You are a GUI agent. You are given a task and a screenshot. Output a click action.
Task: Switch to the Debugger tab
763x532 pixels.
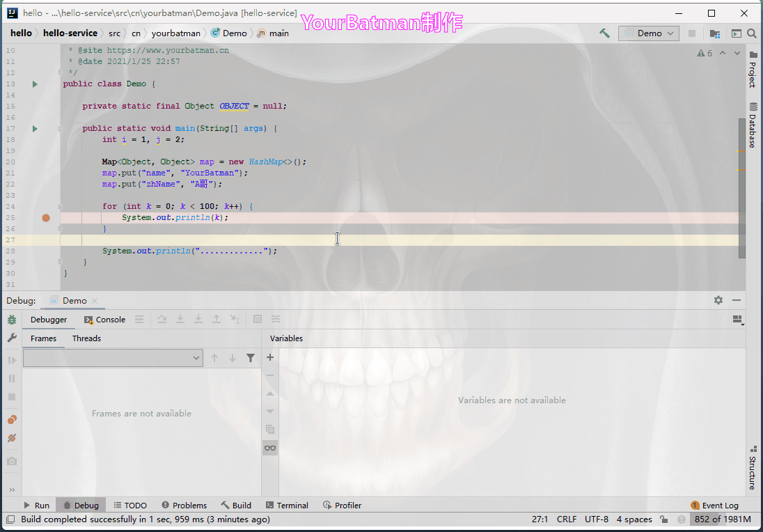point(49,320)
